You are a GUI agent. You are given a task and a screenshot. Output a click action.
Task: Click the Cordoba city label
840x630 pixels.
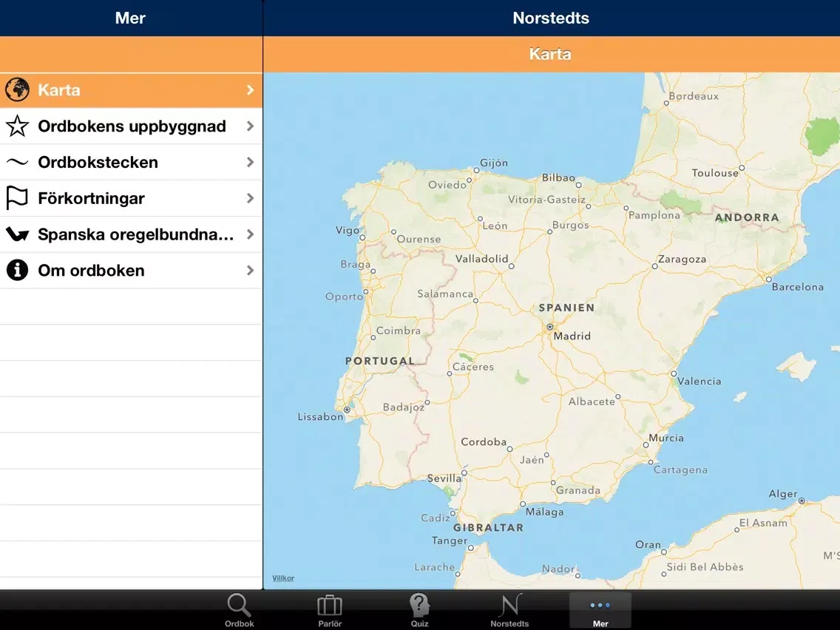[484, 442]
